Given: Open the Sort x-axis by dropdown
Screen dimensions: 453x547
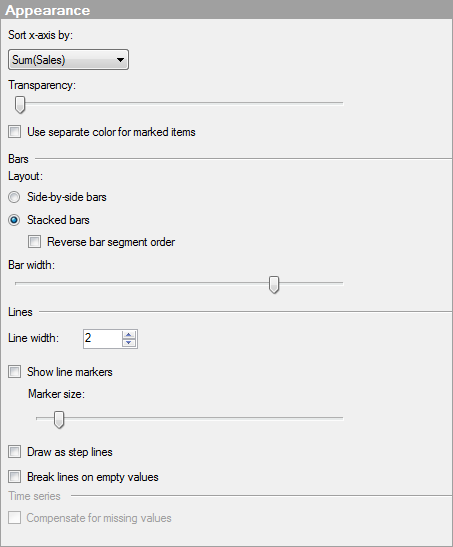Looking at the screenshot, I should tap(68, 60).
